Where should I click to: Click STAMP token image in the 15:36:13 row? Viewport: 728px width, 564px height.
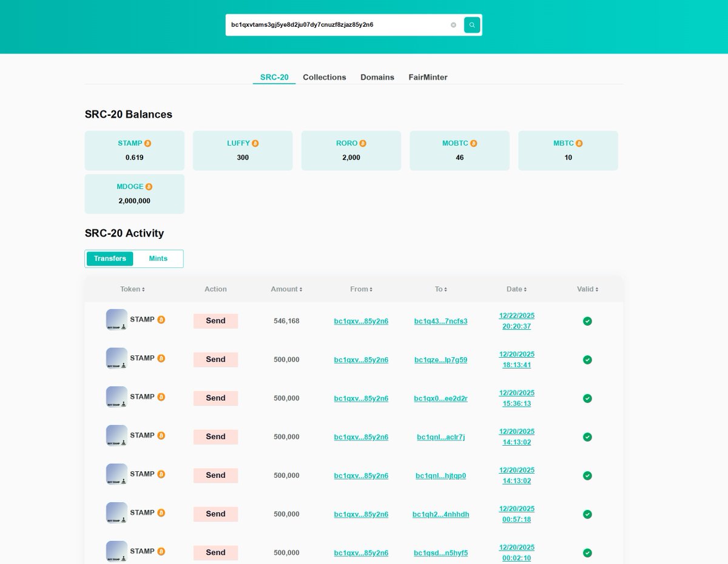pyautogui.click(x=116, y=397)
